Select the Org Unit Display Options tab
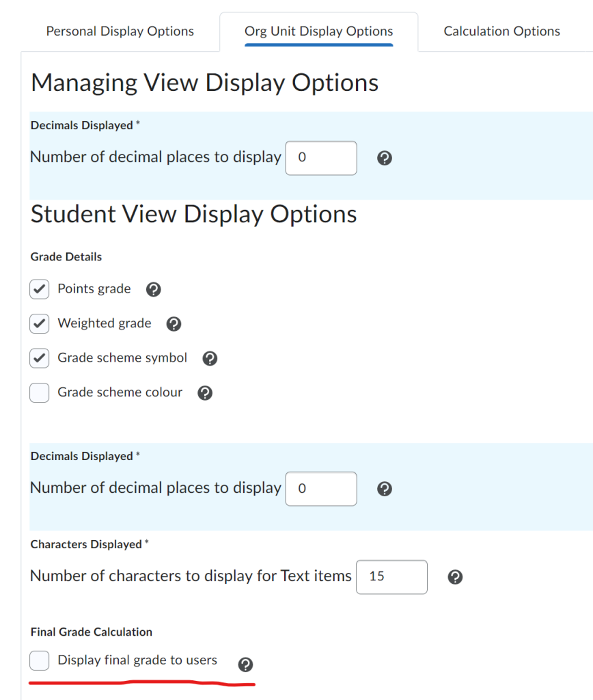The width and height of the screenshot is (593, 700). coord(318,31)
